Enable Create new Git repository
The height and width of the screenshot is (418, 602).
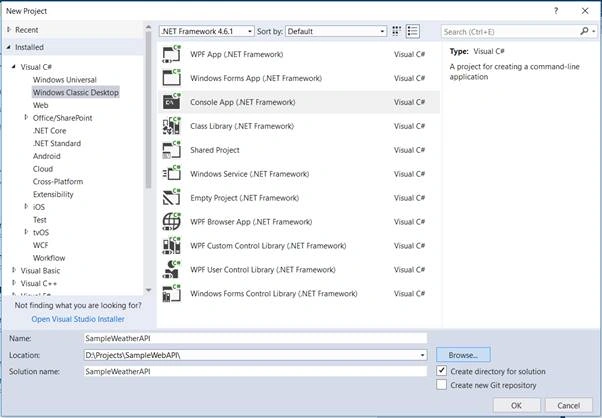click(442, 385)
